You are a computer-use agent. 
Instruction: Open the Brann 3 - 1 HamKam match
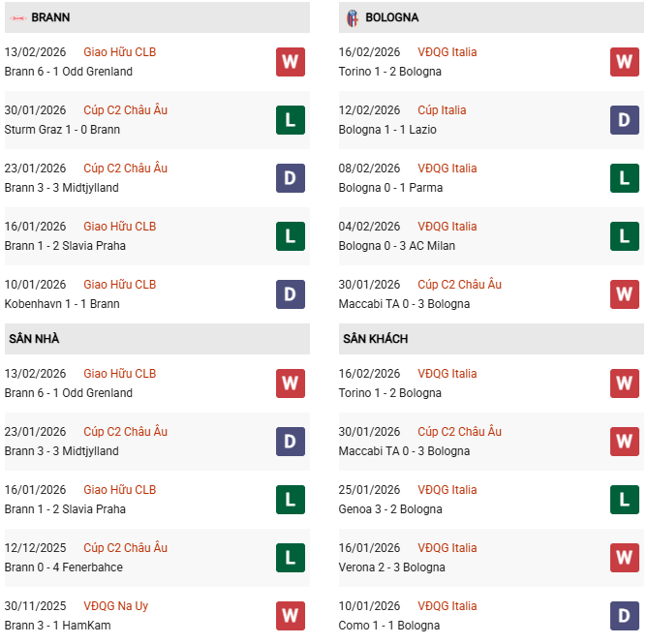57,626
